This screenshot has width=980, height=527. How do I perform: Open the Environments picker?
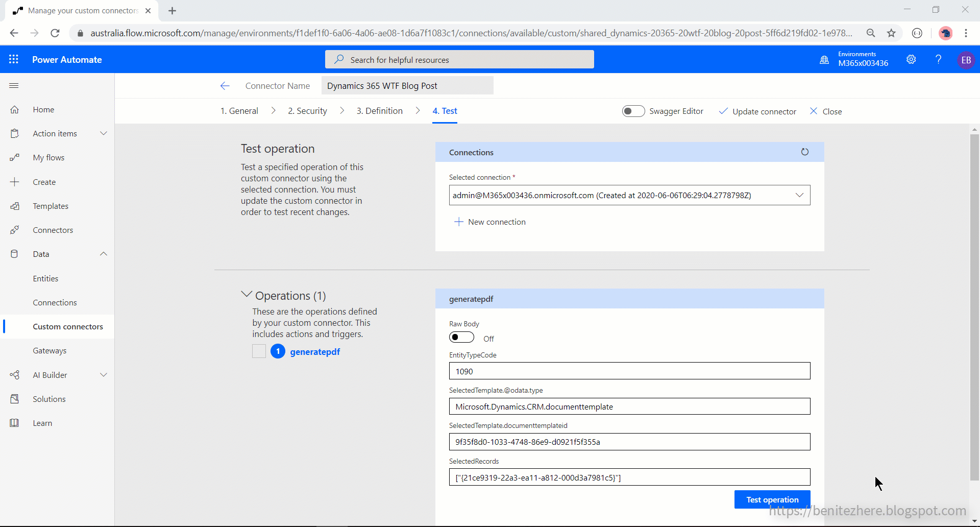[x=854, y=59]
